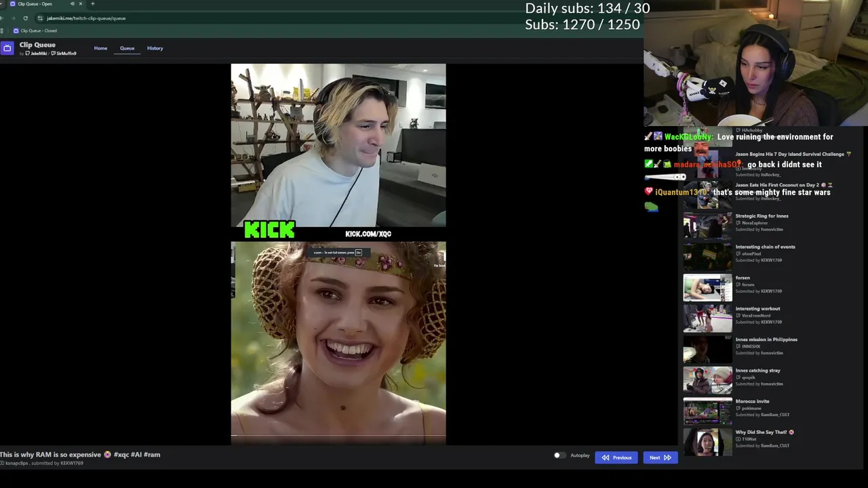The height and width of the screenshot is (488, 868).
Task: Open JakeMiki GitHub link
Action: pos(36,54)
